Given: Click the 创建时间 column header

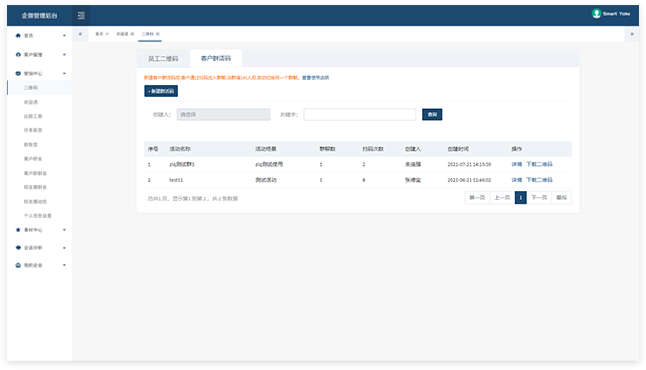Looking at the screenshot, I should pyautogui.click(x=458, y=149).
